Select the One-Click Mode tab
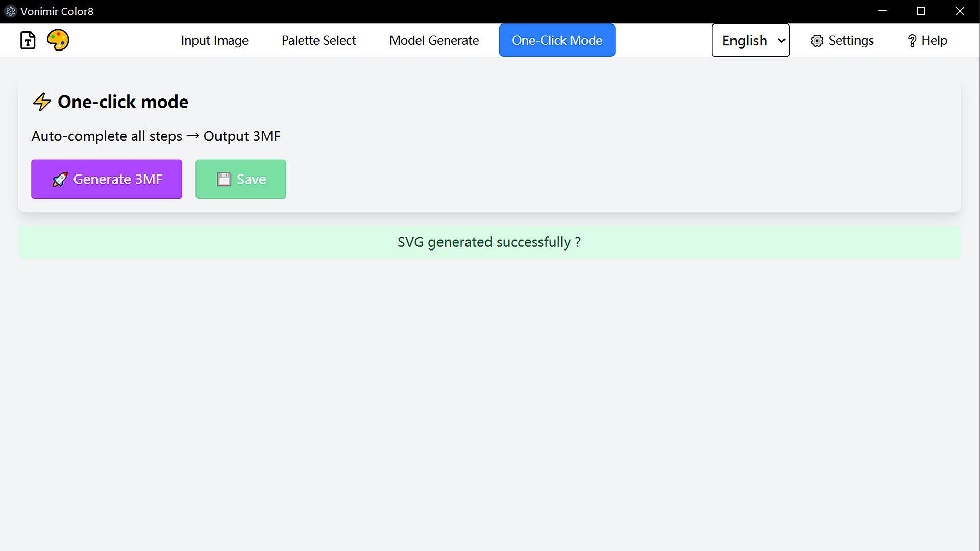The image size is (980, 551). [x=557, y=40]
